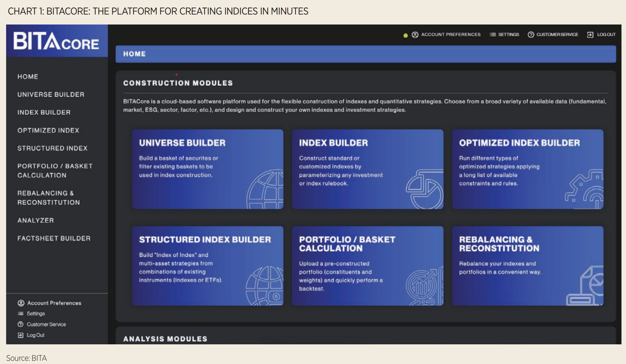The image size is (626, 364).
Task: Click the Customer Service question-mark icon in top bar
Action: pyautogui.click(x=531, y=34)
